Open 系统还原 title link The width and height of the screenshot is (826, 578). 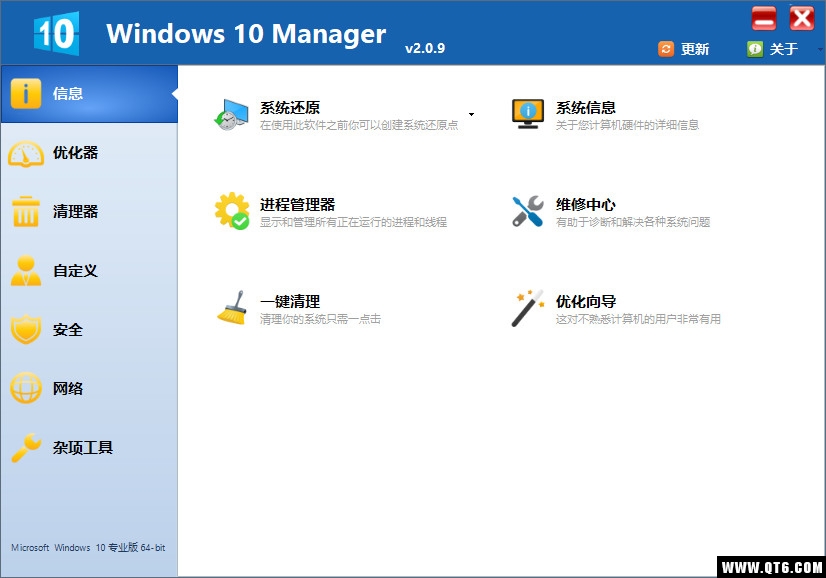pos(290,107)
